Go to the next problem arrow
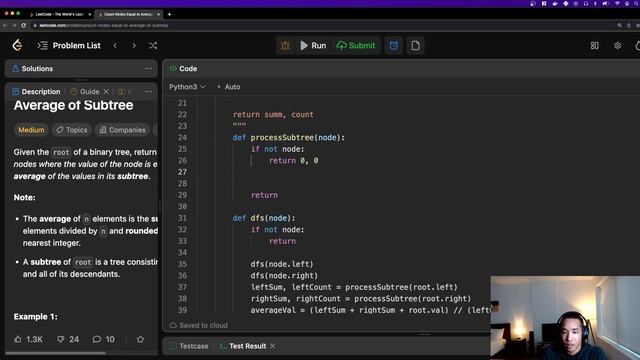The image size is (640, 360). tap(134, 46)
